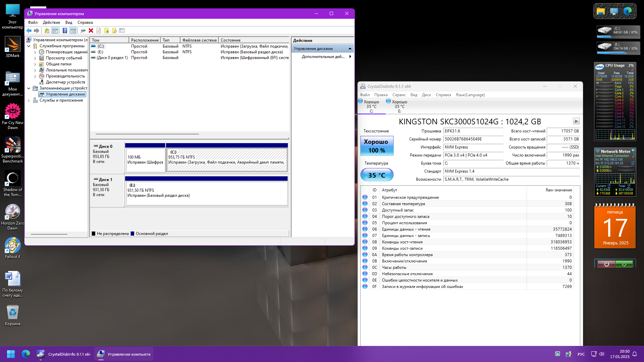Click the Хорошо 100 % health status button
The height and width of the screenshot is (362, 644).
[x=376, y=146]
